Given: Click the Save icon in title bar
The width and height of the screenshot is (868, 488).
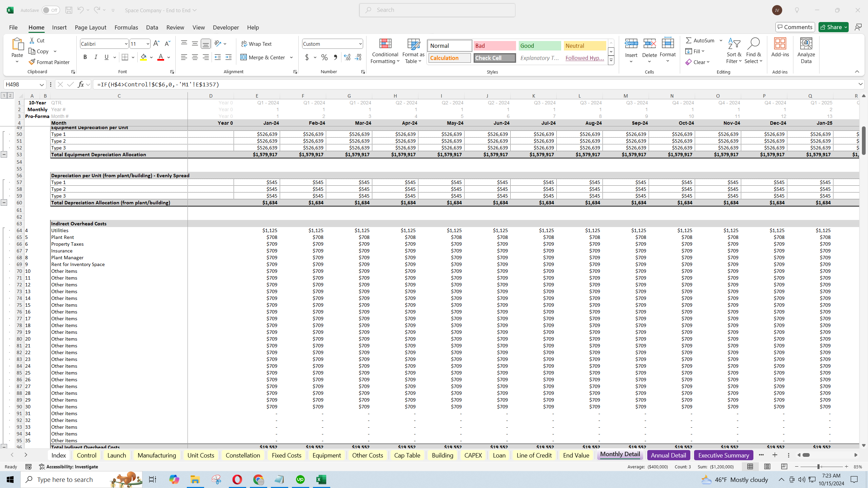Looking at the screenshot, I should (68, 10).
